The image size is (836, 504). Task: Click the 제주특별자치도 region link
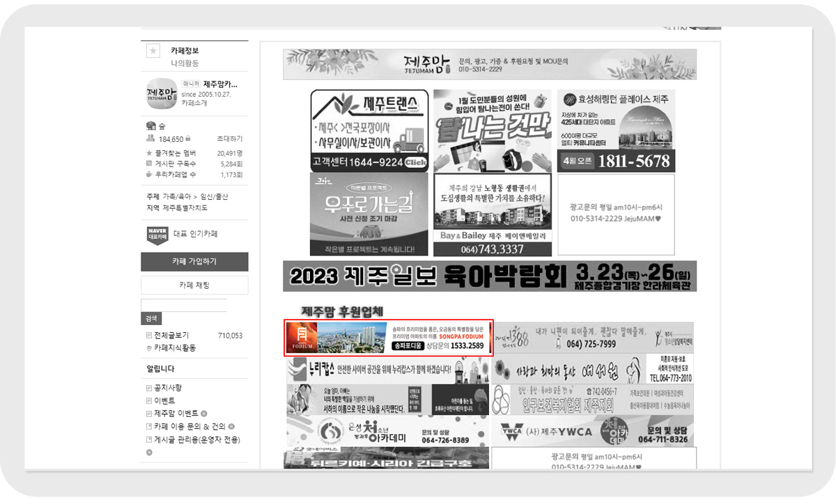[185, 208]
